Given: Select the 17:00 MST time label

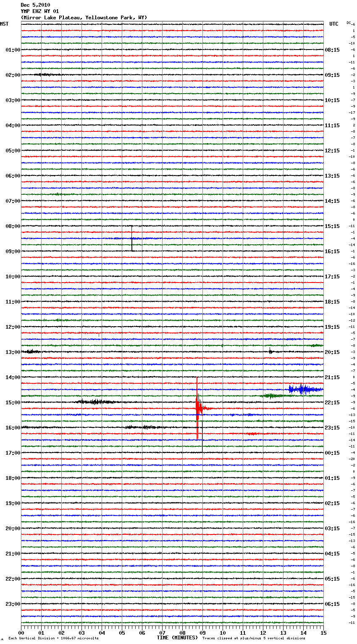Looking at the screenshot, I should pos(13,453).
